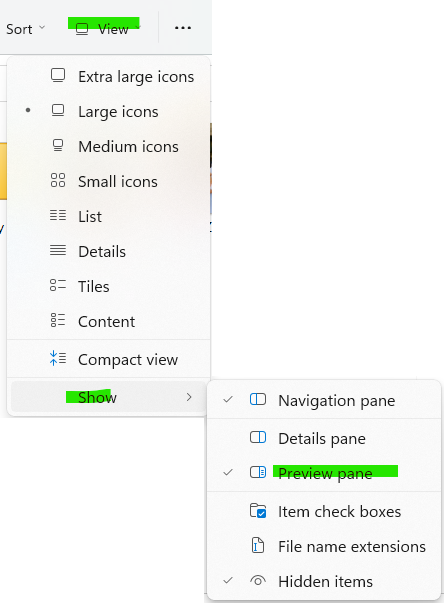This screenshot has height=603, width=444.
Task: Select the Medium icons layout icon
Action: coord(58,145)
